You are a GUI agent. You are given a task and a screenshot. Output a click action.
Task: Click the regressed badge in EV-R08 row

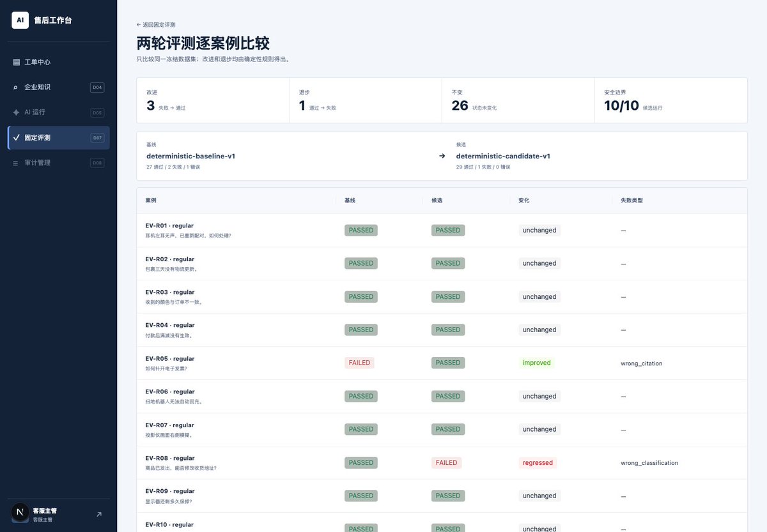pyautogui.click(x=538, y=462)
